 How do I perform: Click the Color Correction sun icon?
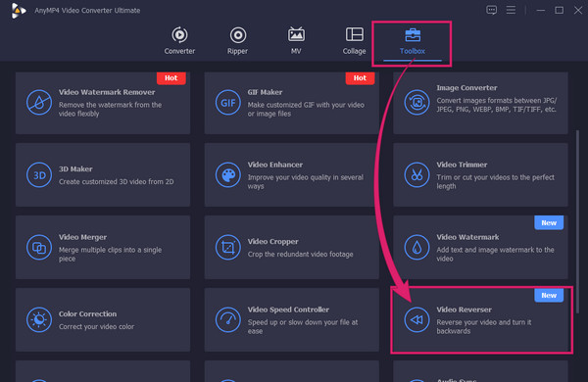pyautogui.click(x=39, y=319)
